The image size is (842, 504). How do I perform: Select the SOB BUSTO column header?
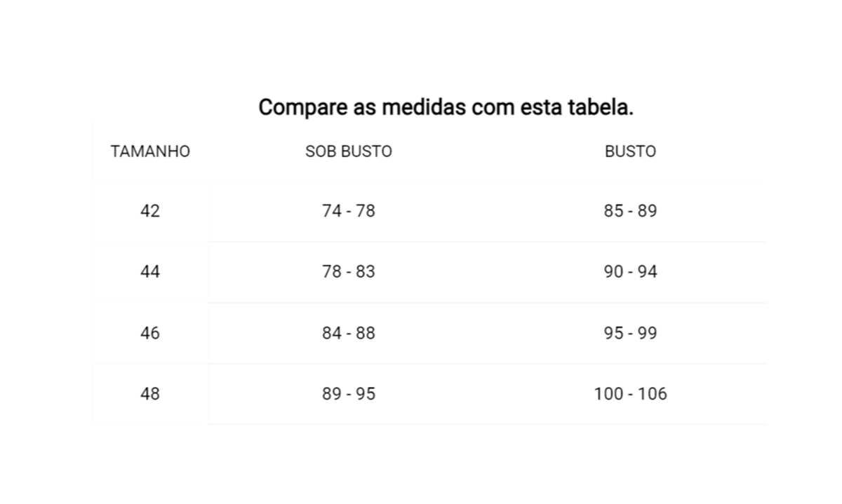pyautogui.click(x=349, y=151)
